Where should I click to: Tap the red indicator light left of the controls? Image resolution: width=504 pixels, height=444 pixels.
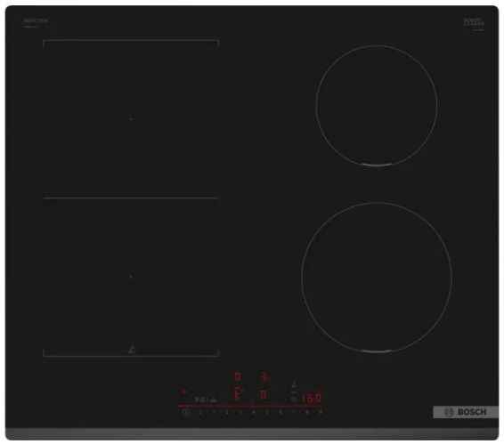pyautogui.click(x=184, y=392)
